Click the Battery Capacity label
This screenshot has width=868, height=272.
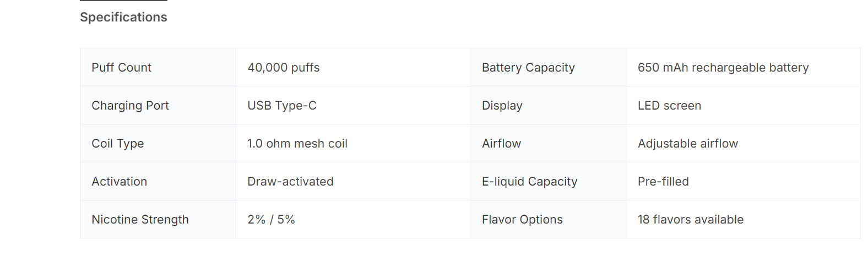coord(528,68)
